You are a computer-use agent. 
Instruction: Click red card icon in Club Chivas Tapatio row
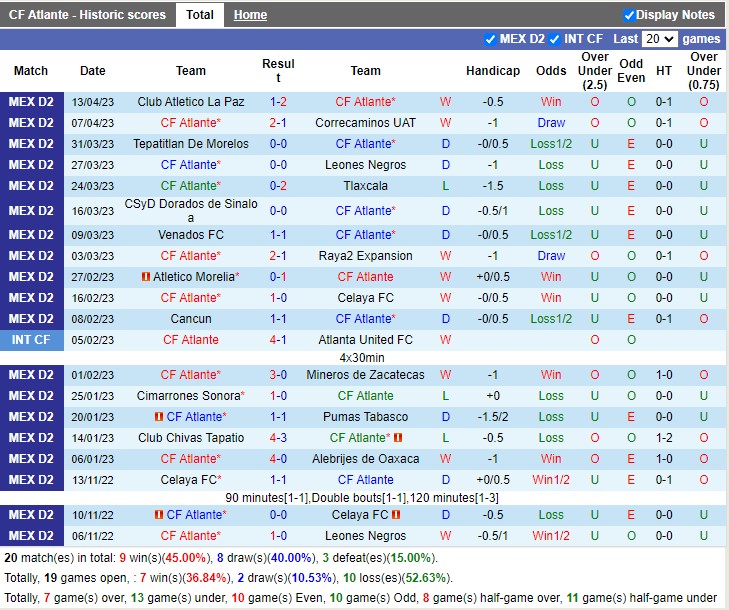click(397, 438)
